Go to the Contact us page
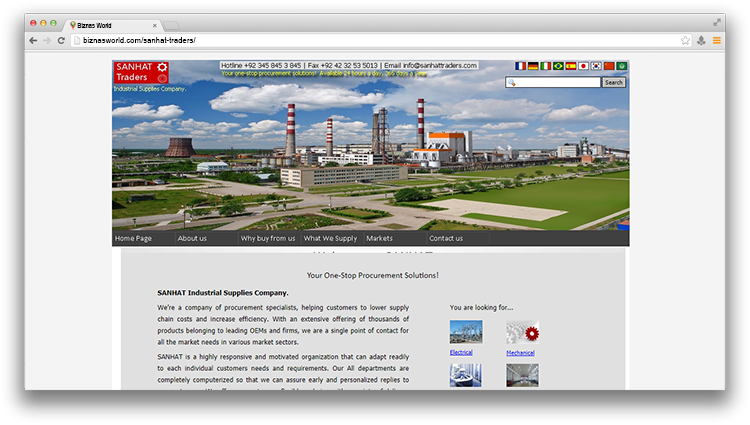This screenshot has height=425, width=750. click(x=446, y=238)
